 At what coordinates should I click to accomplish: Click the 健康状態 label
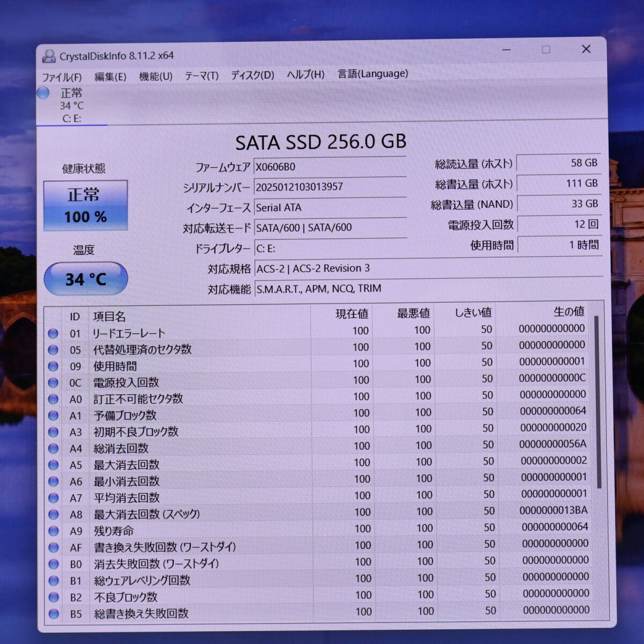click(84, 169)
